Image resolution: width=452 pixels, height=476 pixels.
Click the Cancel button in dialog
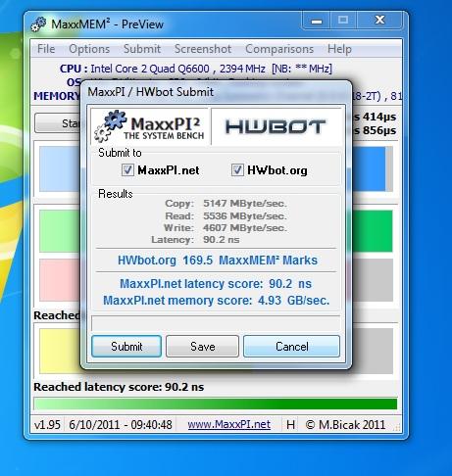pyautogui.click(x=291, y=347)
